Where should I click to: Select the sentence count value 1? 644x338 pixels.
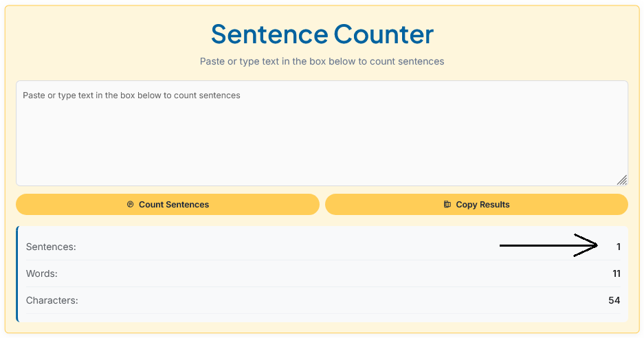(x=619, y=247)
